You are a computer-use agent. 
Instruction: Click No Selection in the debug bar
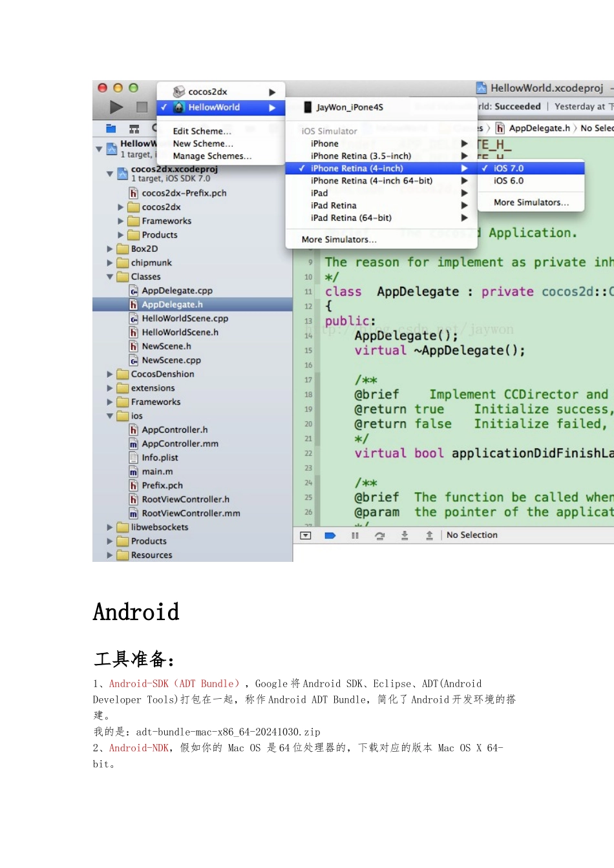pyautogui.click(x=472, y=535)
